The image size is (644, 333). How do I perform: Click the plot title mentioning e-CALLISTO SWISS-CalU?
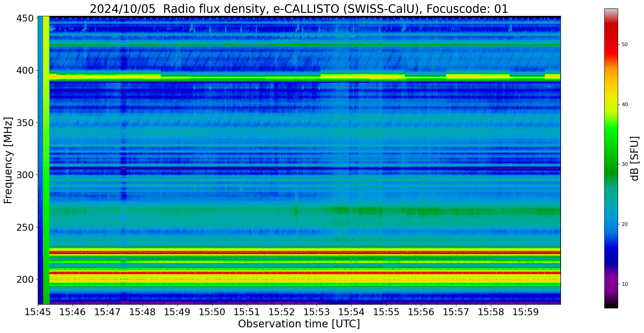[x=299, y=9]
